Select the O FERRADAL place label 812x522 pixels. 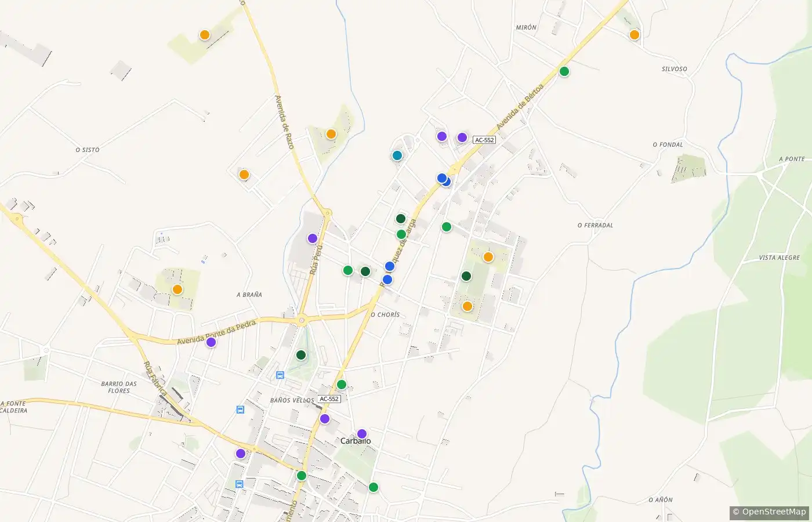596,225
